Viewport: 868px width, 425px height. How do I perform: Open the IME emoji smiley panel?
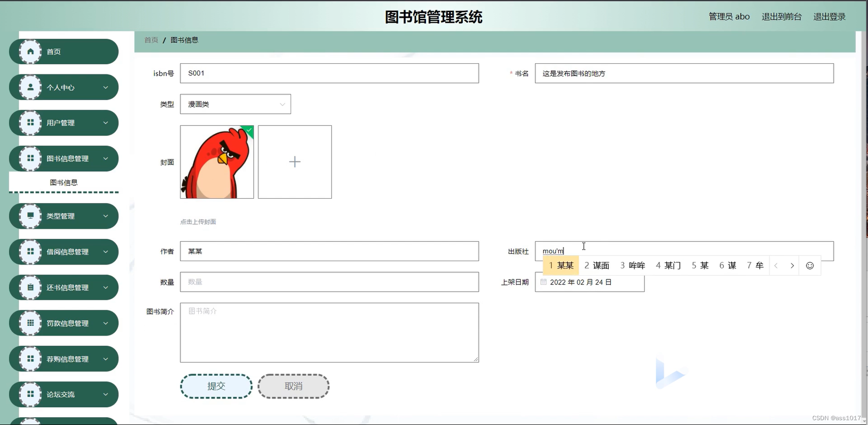tap(810, 265)
